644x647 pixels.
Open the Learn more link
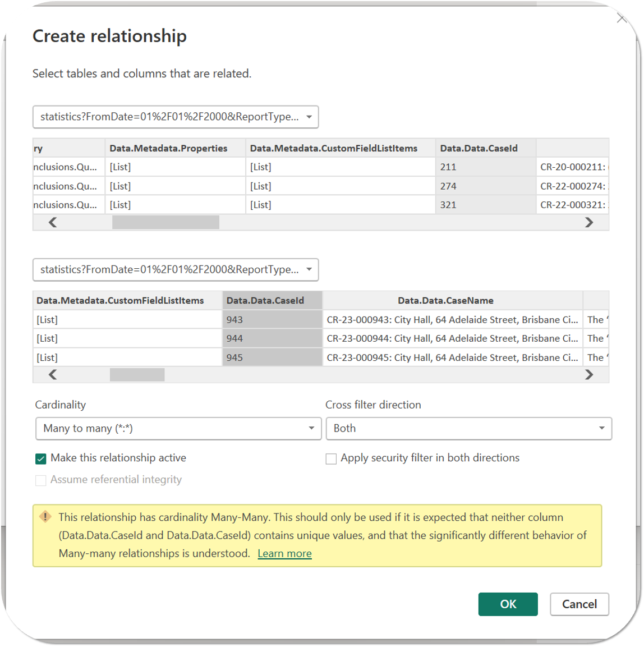click(284, 554)
